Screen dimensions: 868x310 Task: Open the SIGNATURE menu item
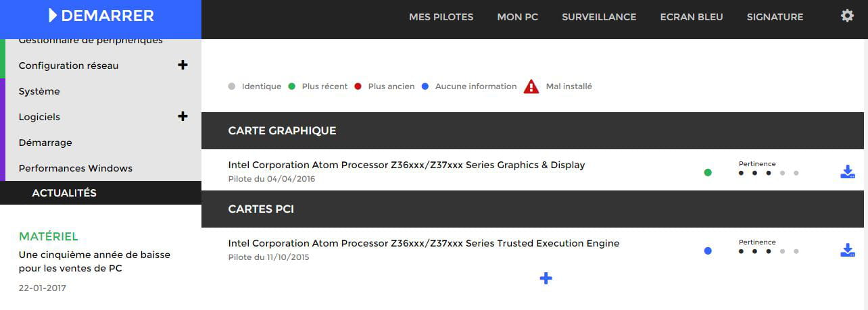775,17
